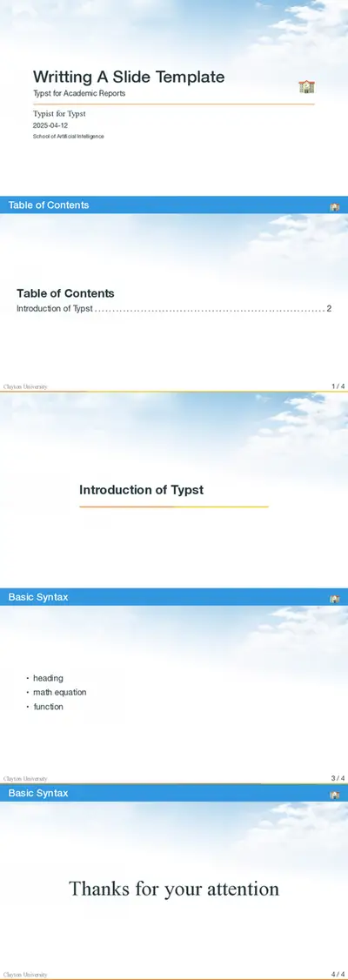The image size is (348, 980).
Task: Click the '1 / 4' page counter
Action: 338,386
